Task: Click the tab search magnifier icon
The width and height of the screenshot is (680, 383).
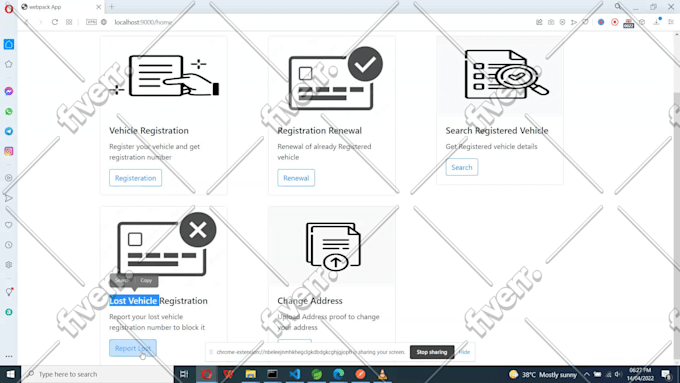Action: [x=618, y=6]
